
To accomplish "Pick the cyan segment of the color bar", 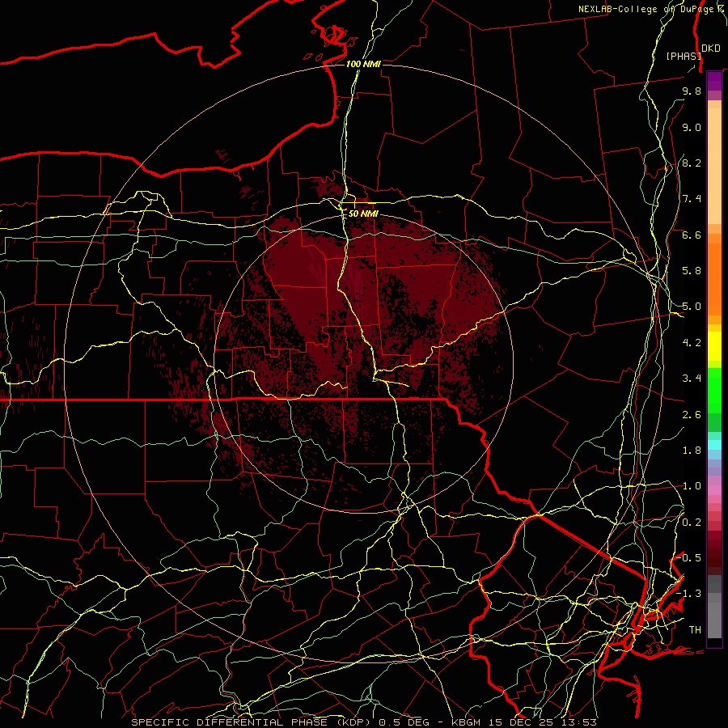I will [x=714, y=445].
